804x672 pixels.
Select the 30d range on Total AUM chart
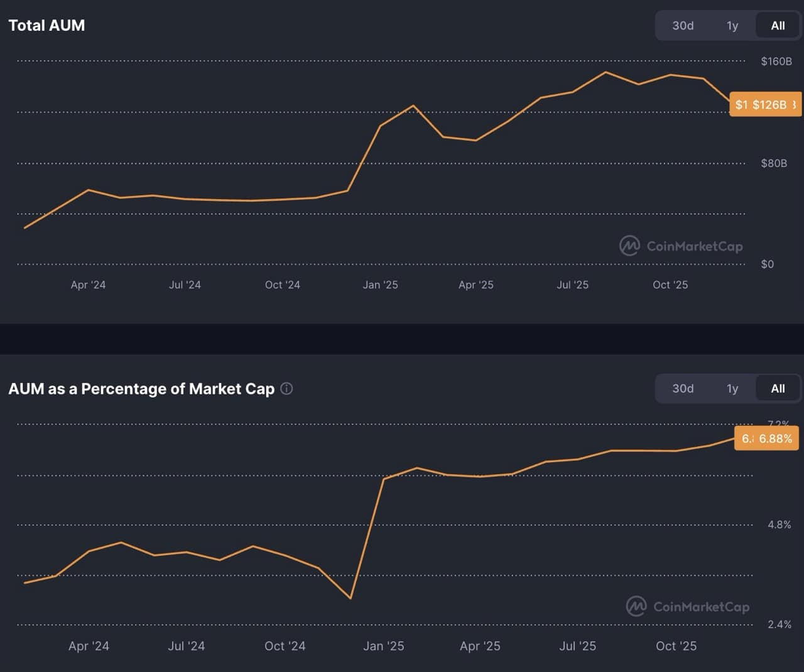(x=682, y=26)
